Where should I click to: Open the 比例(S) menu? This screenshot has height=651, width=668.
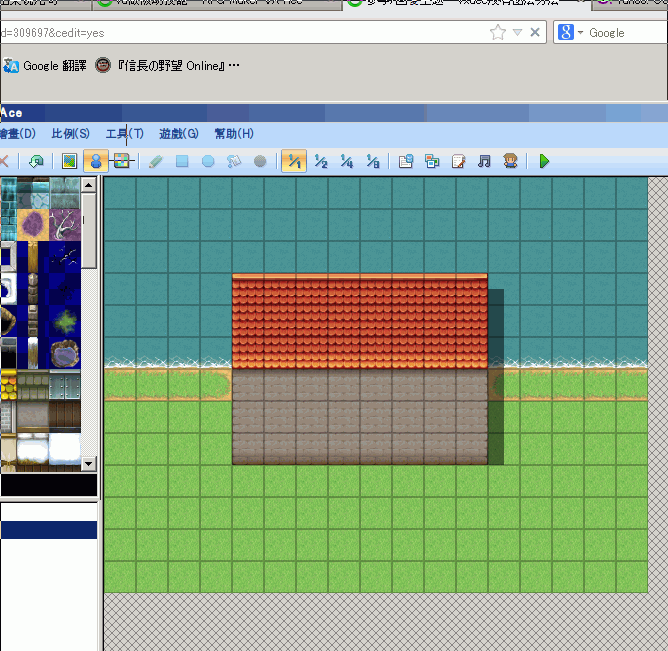[x=70, y=134]
